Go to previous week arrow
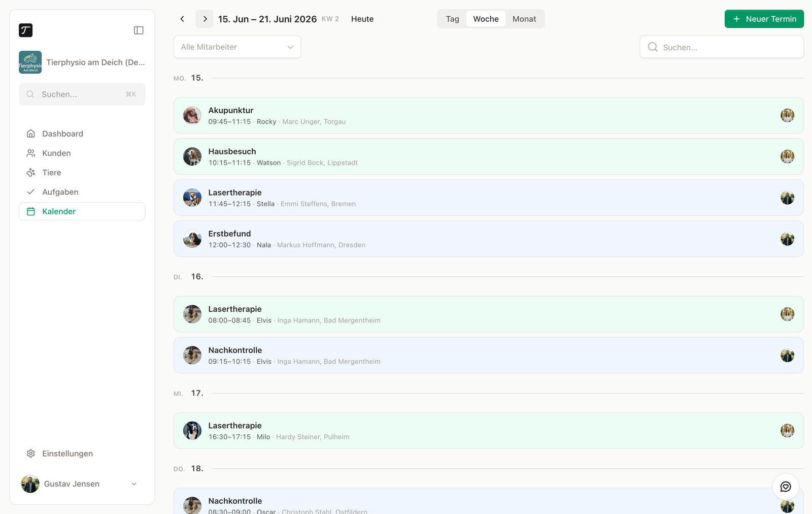This screenshot has width=812, height=514. coord(182,19)
